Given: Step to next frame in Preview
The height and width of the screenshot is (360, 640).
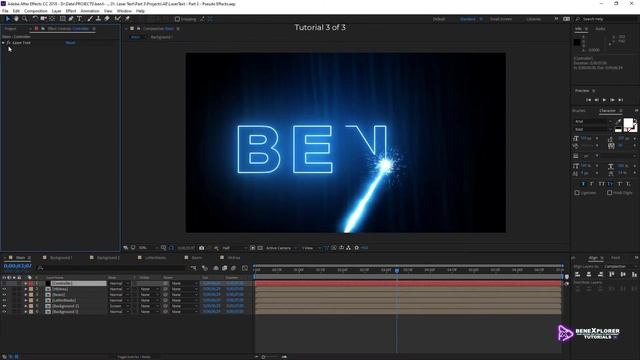Looking at the screenshot, I should click(612, 100).
